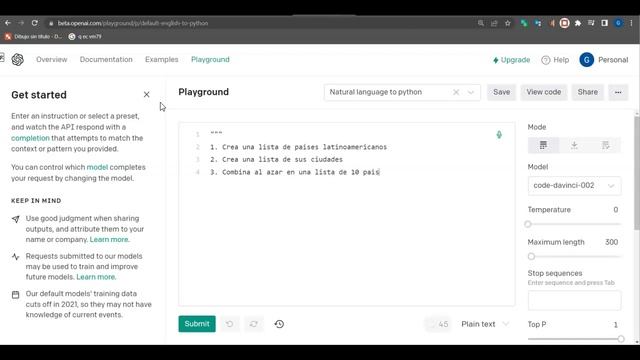Adjust the Maximum length slider

pos(574,256)
